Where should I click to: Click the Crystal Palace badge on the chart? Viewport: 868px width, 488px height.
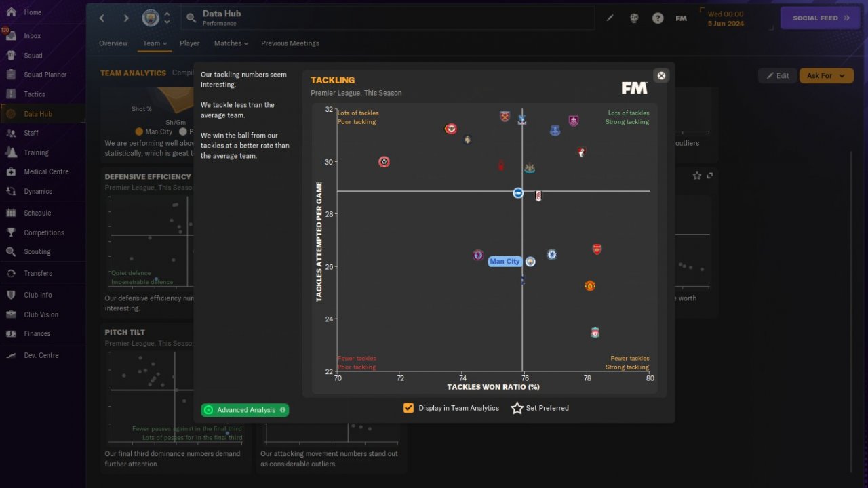point(521,120)
